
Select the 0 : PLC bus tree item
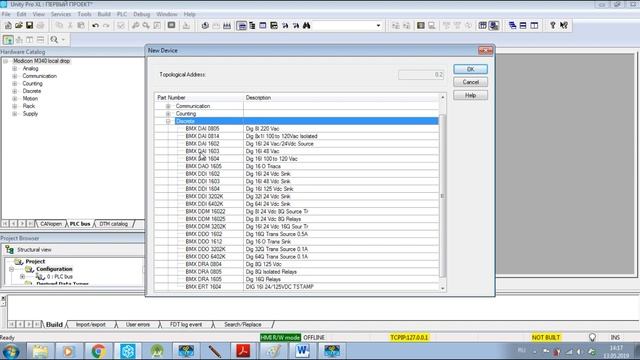(x=59, y=277)
